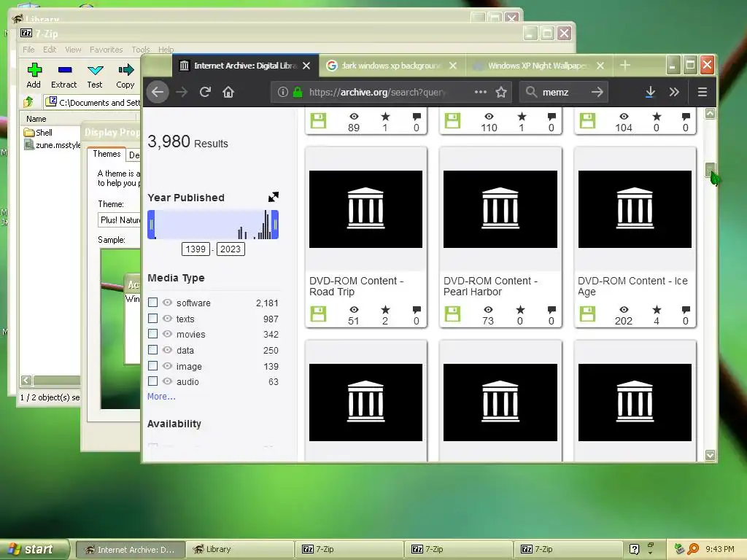Click the page vertical scrollbar thumb

[710, 169]
